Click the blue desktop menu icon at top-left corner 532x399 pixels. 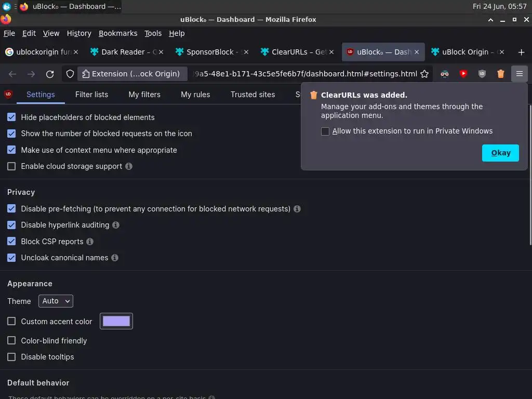click(6, 6)
